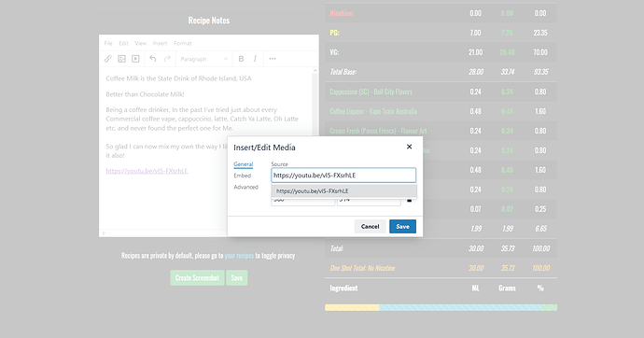Select the suggested youtu.be URL from autocomplete
Image resolution: width=644 pixels, height=338 pixels.
click(343, 191)
